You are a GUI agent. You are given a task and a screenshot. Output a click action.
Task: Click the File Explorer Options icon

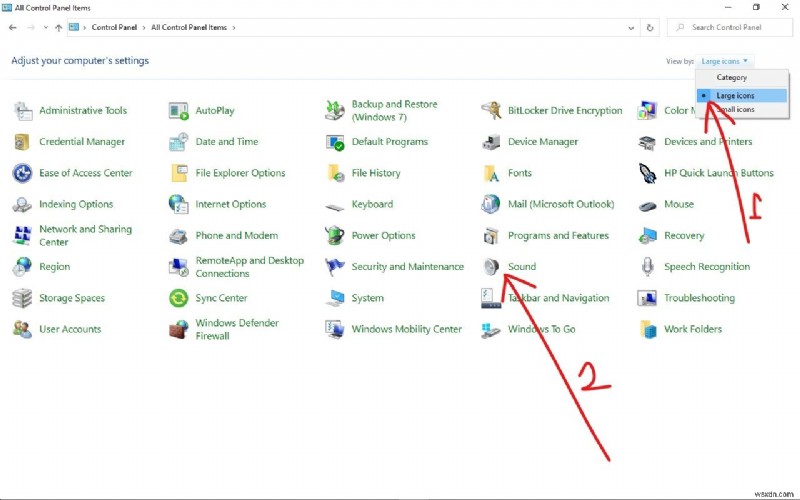pyautogui.click(x=179, y=173)
